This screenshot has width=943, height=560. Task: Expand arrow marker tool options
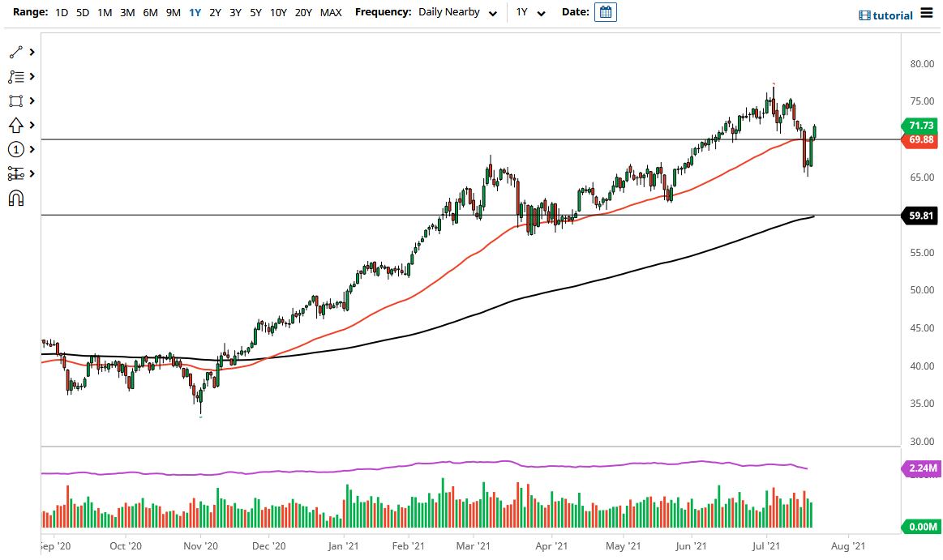32,125
